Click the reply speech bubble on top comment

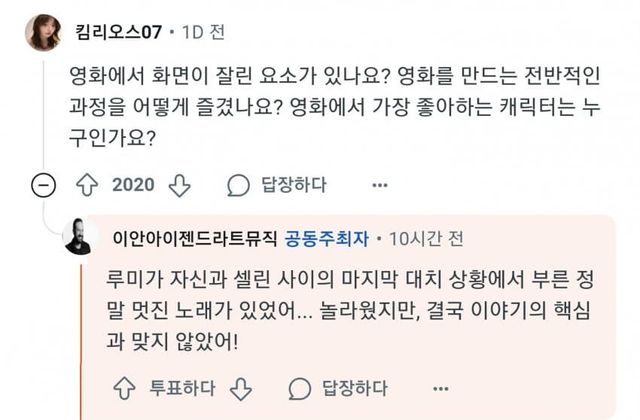[x=238, y=185]
